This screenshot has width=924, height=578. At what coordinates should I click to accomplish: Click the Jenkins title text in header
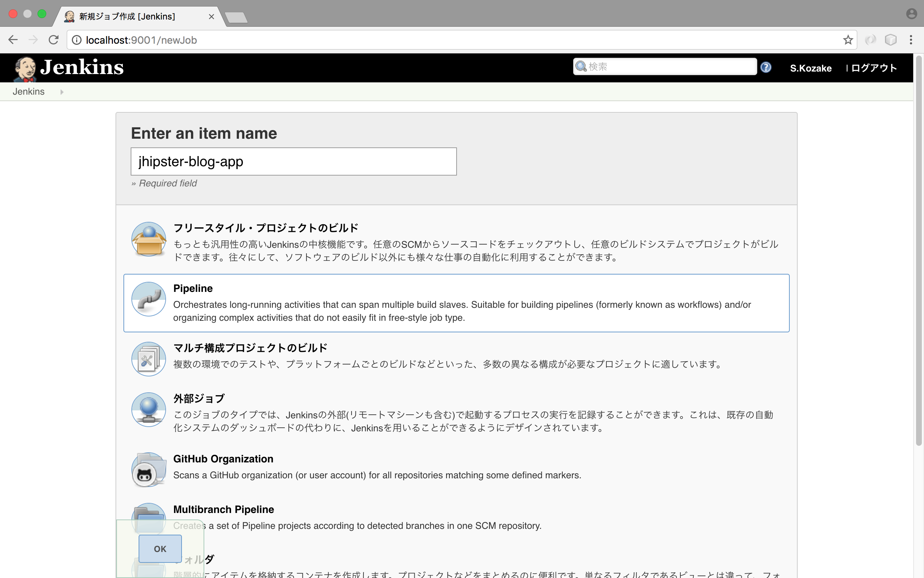pyautogui.click(x=82, y=67)
